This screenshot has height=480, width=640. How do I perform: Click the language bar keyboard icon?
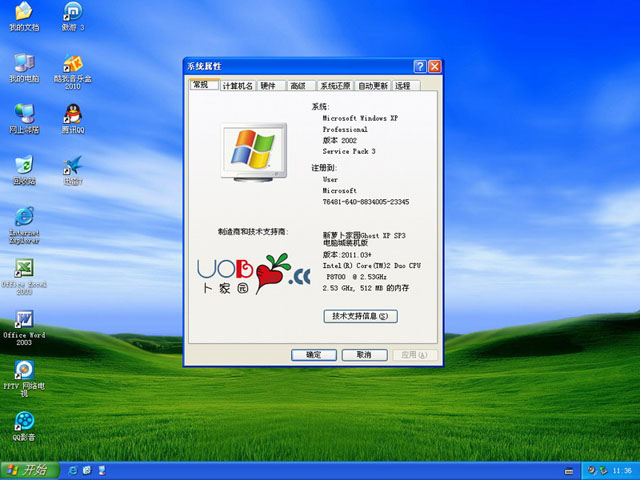point(569,471)
